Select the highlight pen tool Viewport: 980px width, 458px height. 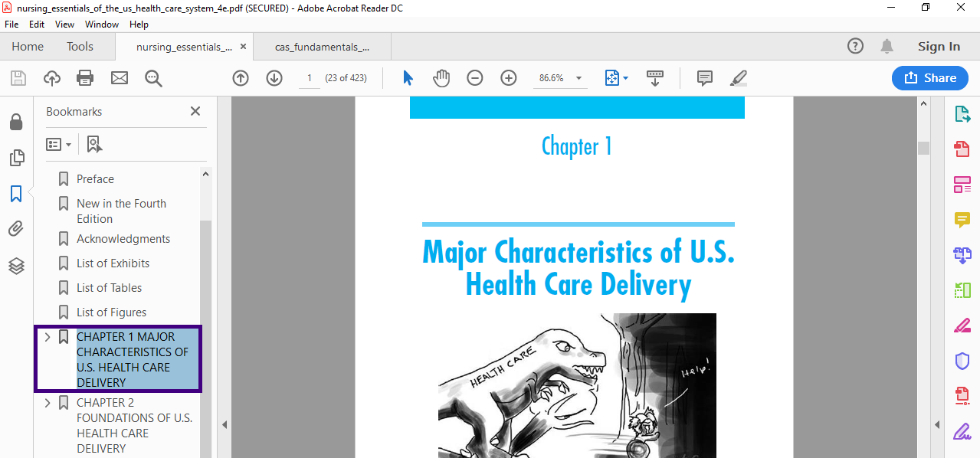pos(739,78)
